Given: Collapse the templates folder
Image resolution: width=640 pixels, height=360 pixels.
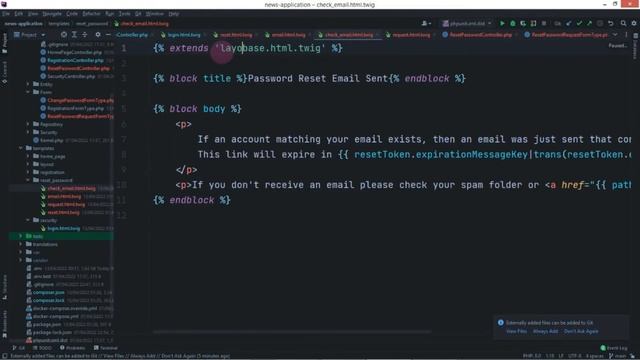Looking at the screenshot, I should click(x=20, y=148).
